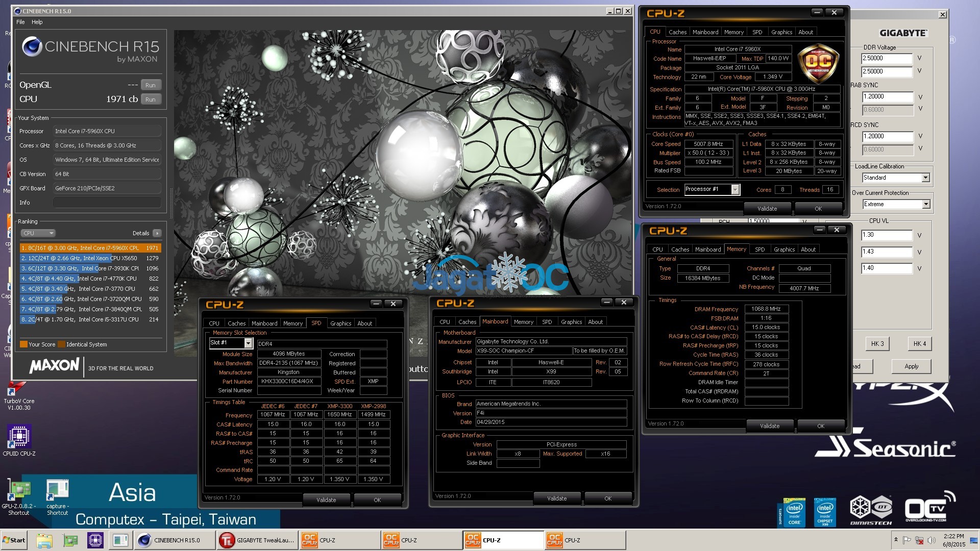The image size is (980, 551).
Task: Click the DDR Voltage 2.50000 top field
Action: 887,58
